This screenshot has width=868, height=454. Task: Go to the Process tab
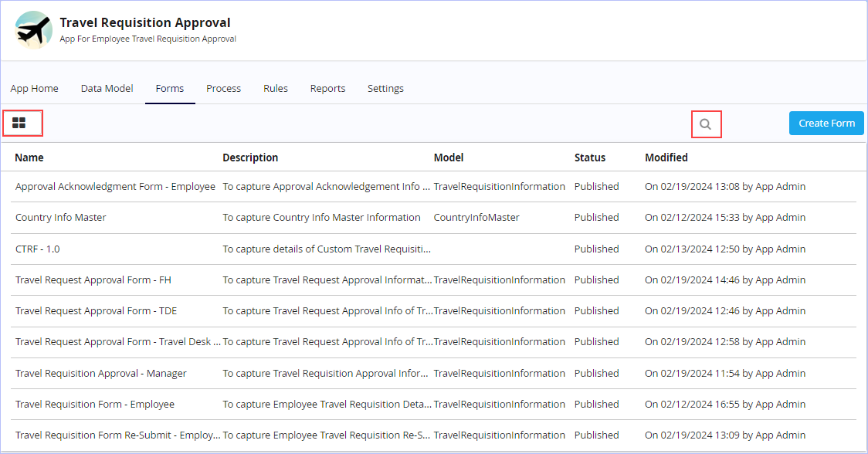click(224, 89)
